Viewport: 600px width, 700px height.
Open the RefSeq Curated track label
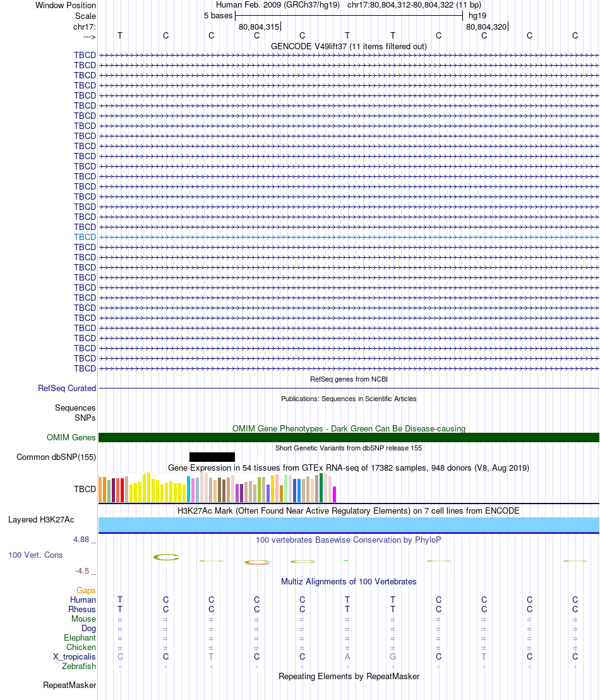click(67, 388)
